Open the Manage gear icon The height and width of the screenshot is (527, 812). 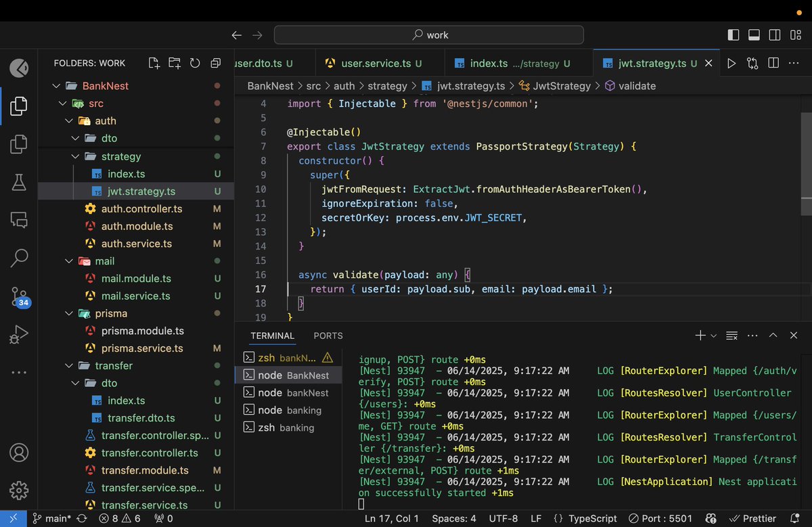click(19, 490)
